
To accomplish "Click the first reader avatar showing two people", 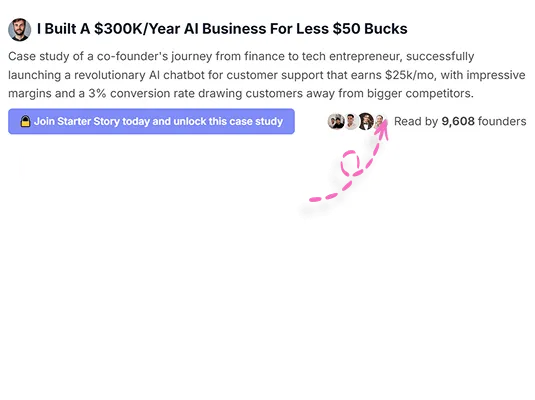I will (336, 122).
